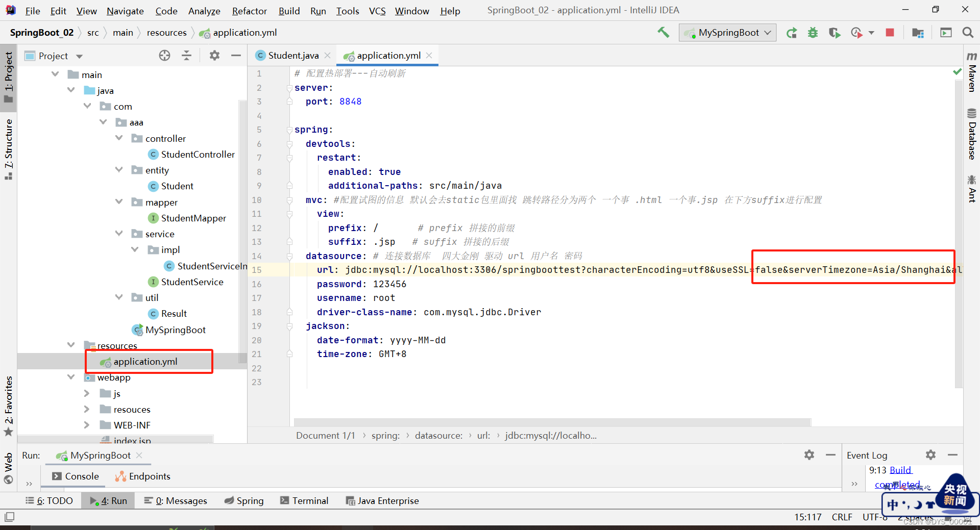
Task: Collapse all in the Project panel
Action: coord(186,56)
